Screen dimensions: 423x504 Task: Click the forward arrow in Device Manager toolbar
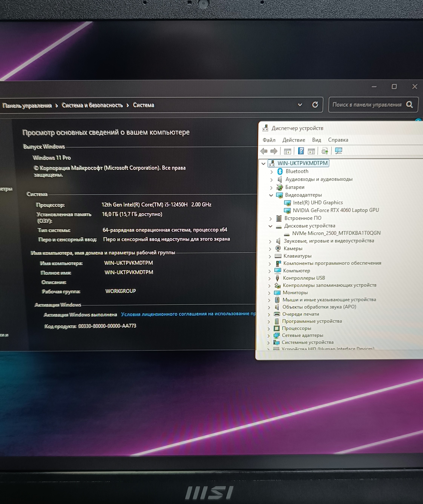click(x=274, y=151)
